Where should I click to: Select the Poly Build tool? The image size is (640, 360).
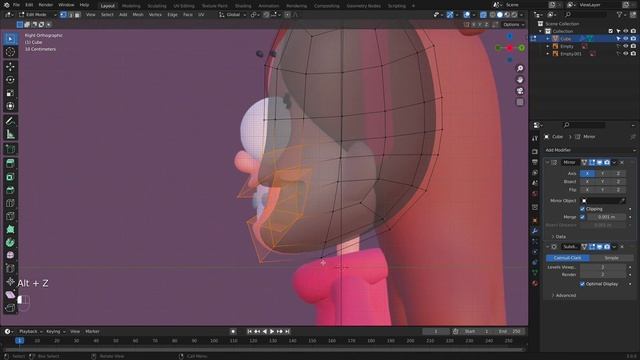pyautogui.click(x=10, y=229)
